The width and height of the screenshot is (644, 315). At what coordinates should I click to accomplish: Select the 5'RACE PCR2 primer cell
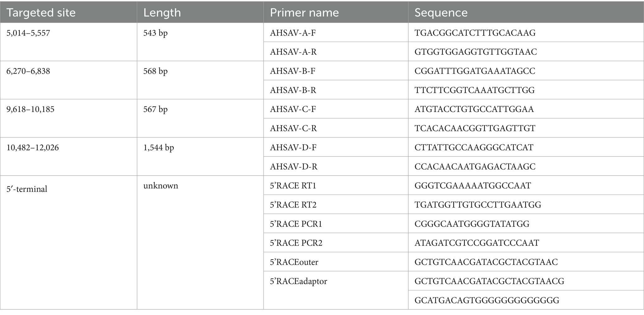(336, 243)
